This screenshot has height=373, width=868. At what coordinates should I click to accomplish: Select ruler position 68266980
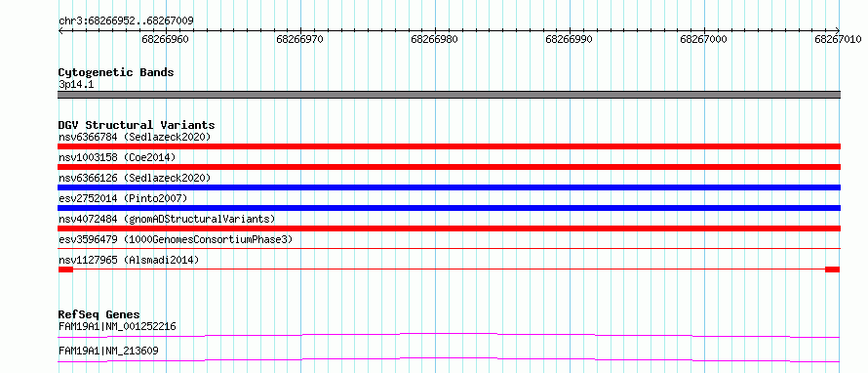click(435, 39)
